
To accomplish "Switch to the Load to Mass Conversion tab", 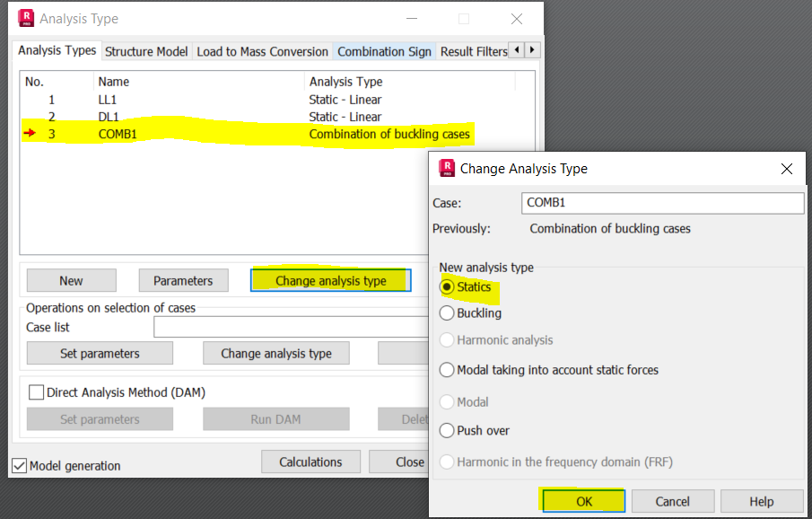I will click(262, 51).
